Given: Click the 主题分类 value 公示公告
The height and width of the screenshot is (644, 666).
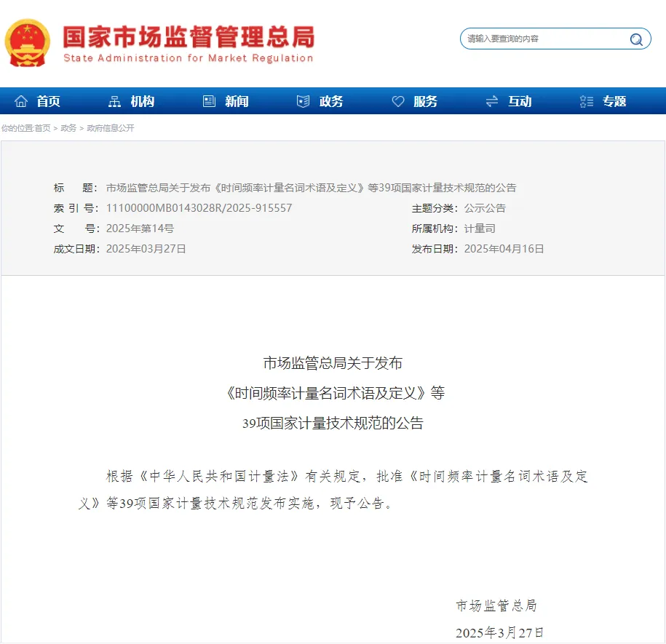Looking at the screenshot, I should click(485, 208).
